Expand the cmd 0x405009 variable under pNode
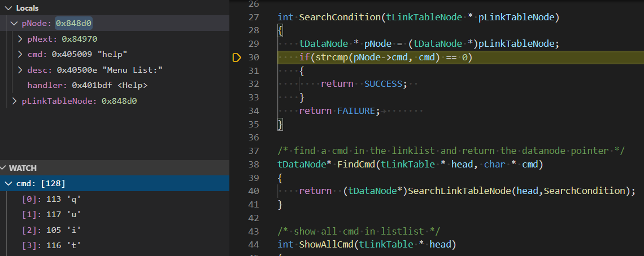The width and height of the screenshot is (644, 256). click(20, 54)
